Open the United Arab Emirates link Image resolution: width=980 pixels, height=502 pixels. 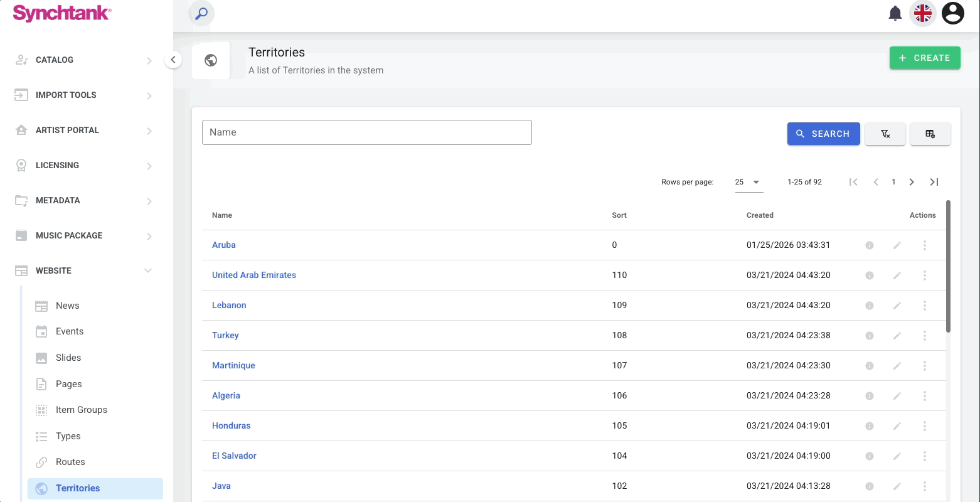tap(254, 275)
